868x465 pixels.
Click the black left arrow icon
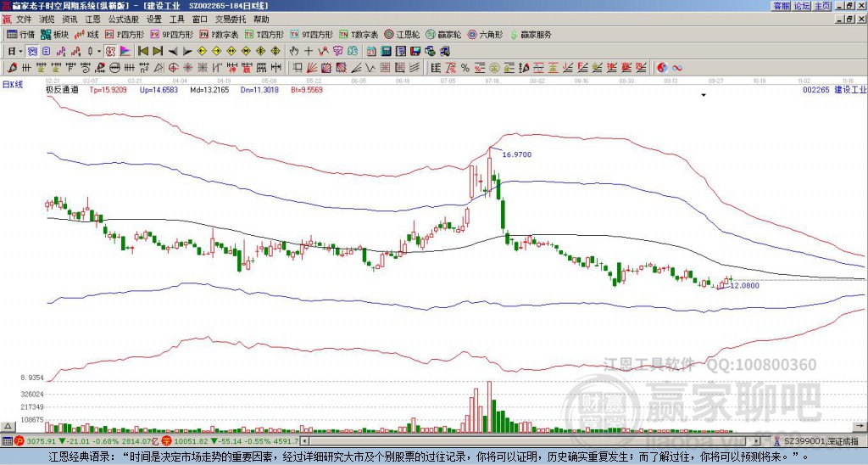tap(173, 52)
